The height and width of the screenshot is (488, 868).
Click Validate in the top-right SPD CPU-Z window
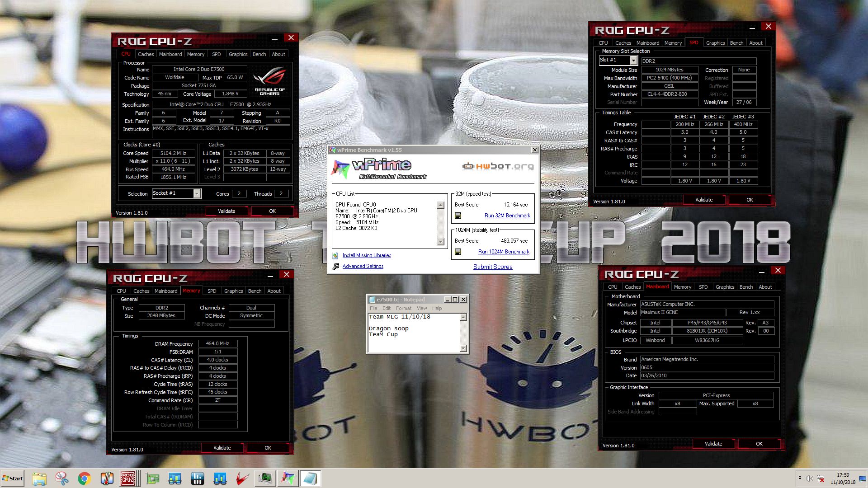[704, 200]
